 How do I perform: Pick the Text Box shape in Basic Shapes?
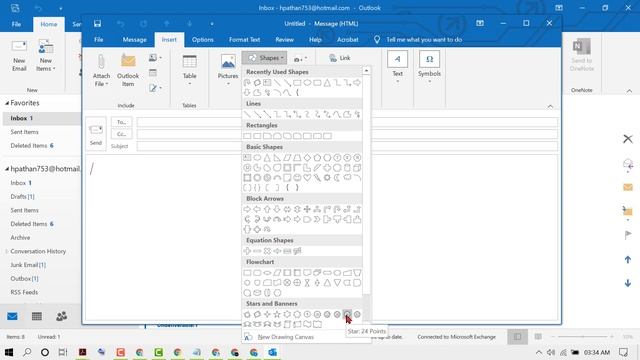[x=247, y=158]
